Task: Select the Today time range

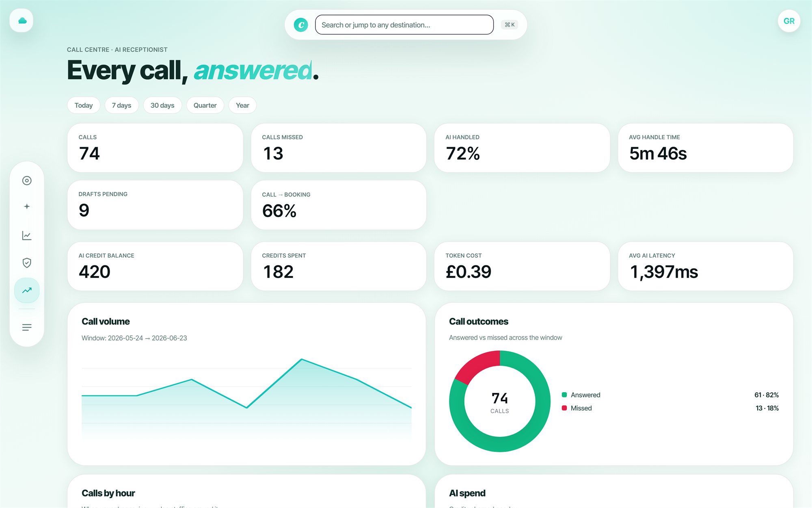Action: point(84,105)
